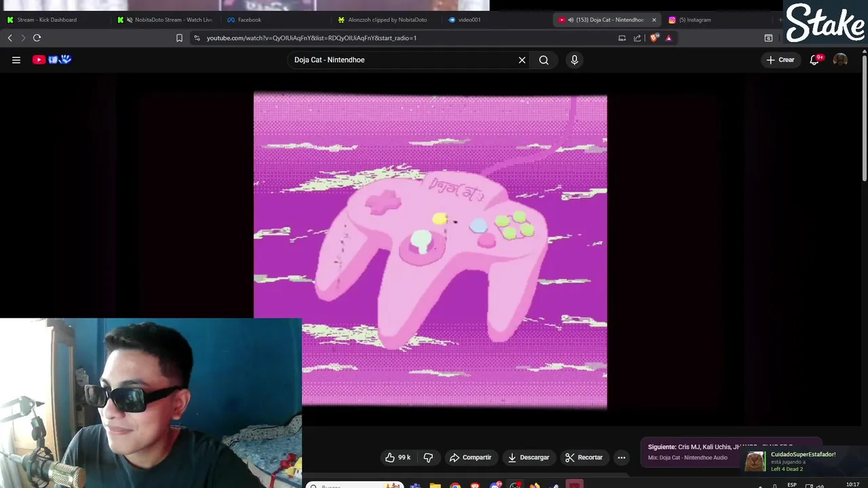868x488 pixels.
Task: Clear the search box with the X
Action: point(522,60)
